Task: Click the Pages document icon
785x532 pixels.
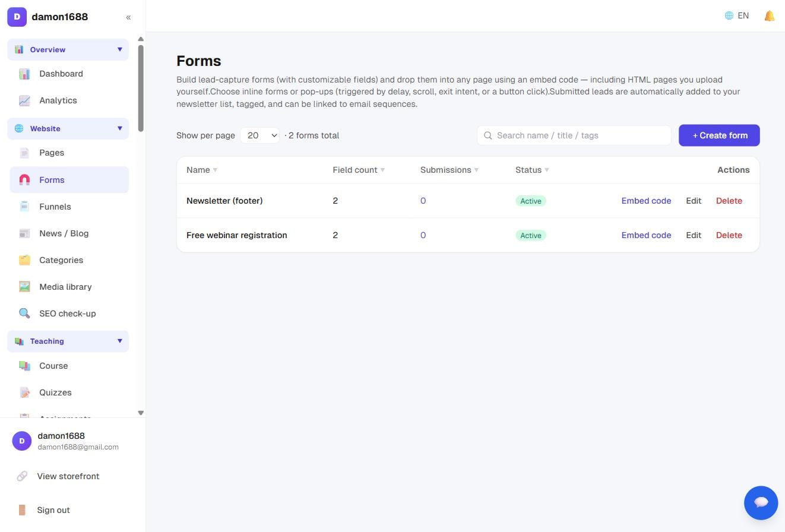Action: click(24, 153)
